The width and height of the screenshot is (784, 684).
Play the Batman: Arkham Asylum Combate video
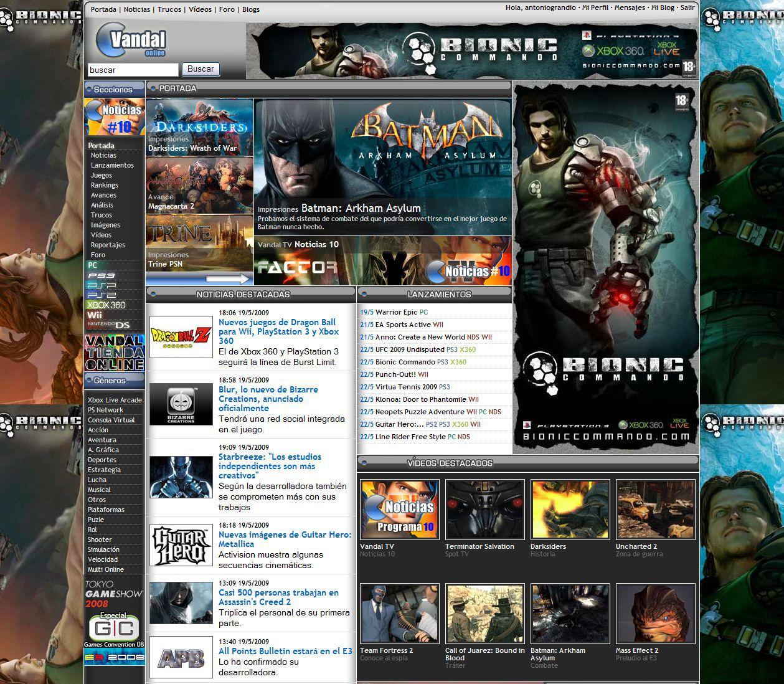tap(570, 614)
